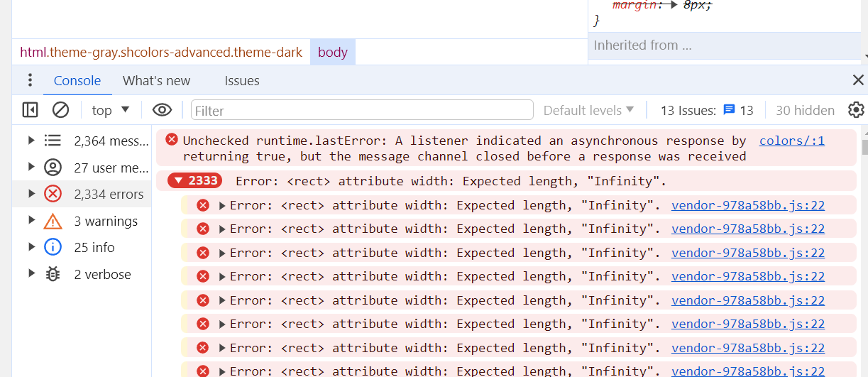Select the body breadcrumb element
The image size is (868, 377).
[332, 53]
